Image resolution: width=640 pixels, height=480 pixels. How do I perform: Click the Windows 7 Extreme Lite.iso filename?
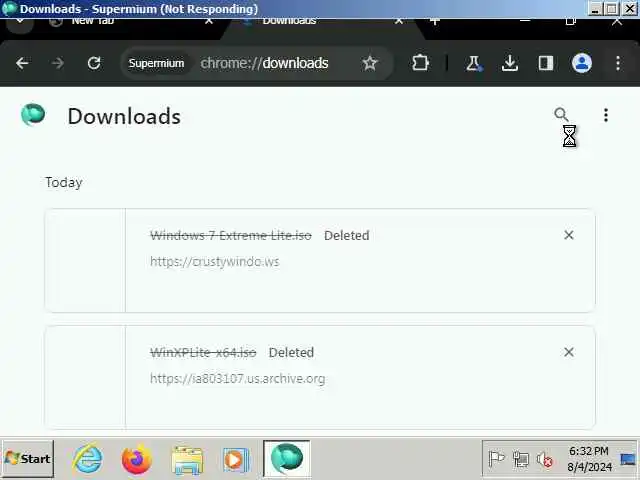[231, 236]
